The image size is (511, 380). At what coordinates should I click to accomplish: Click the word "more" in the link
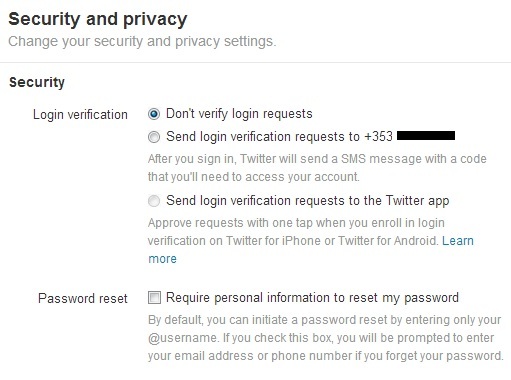coord(162,259)
